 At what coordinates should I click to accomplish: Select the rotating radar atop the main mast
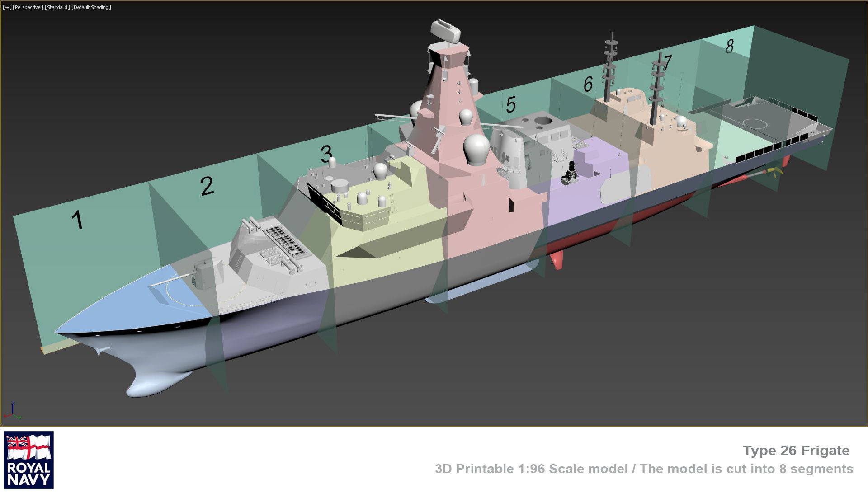(445, 31)
